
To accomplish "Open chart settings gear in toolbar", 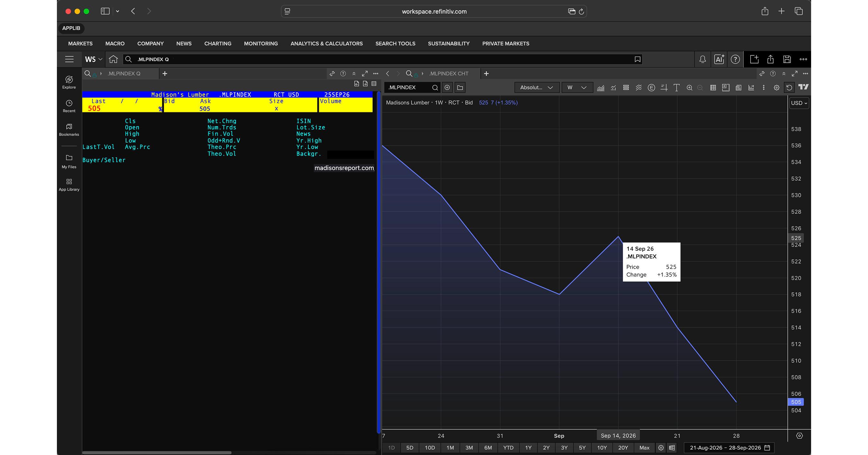I will 776,88.
